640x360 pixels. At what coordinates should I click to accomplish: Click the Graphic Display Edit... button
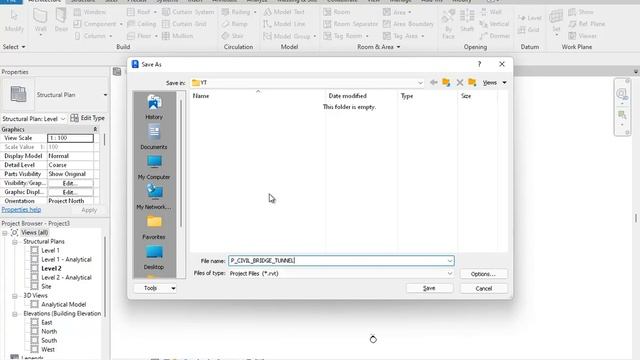pyautogui.click(x=70, y=192)
